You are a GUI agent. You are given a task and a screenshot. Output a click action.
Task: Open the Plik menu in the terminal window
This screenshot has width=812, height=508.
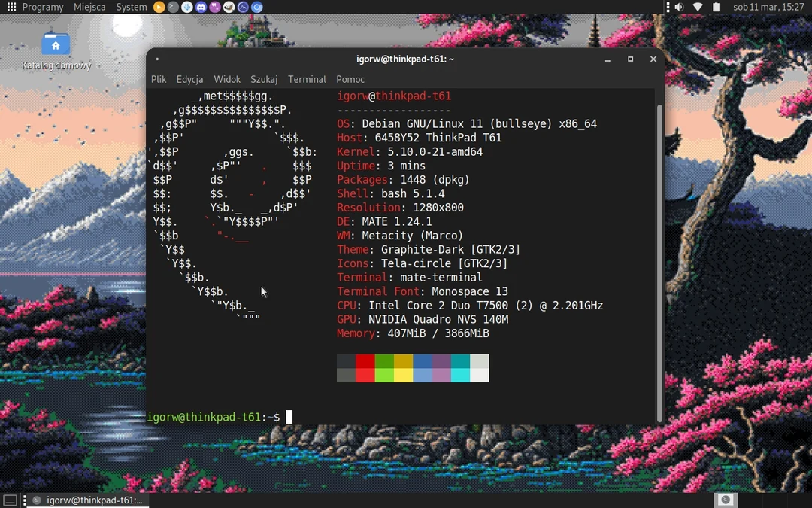coord(158,79)
